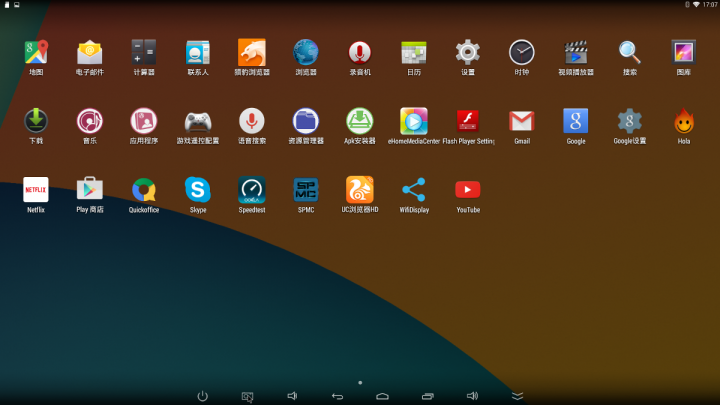
Task: Launch UC Browser HD (UC浏览器HD)
Action: pyautogui.click(x=360, y=190)
